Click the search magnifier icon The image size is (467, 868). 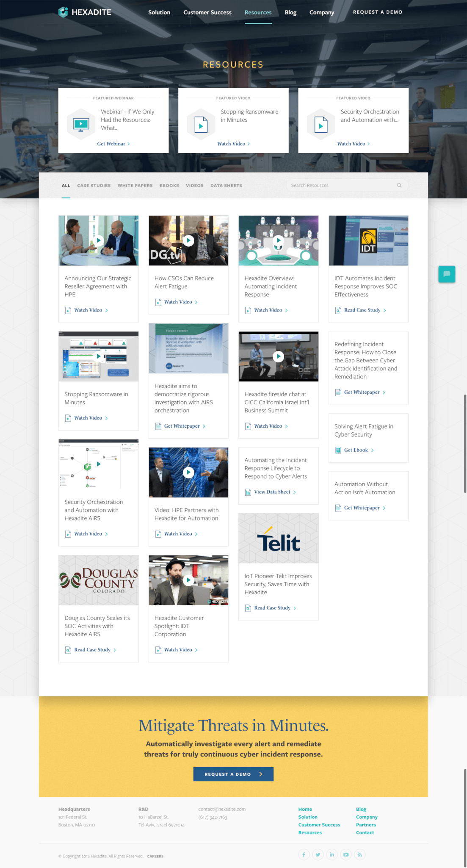(399, 185)
